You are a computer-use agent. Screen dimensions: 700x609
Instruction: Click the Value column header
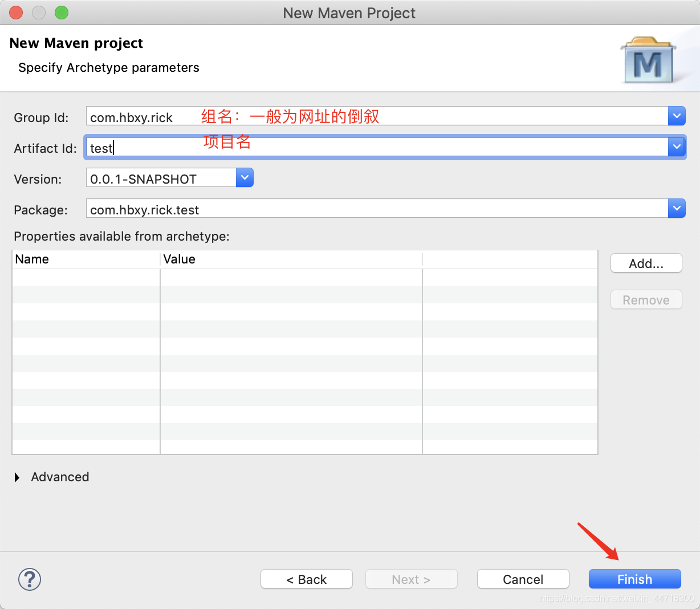click(291, 259)
